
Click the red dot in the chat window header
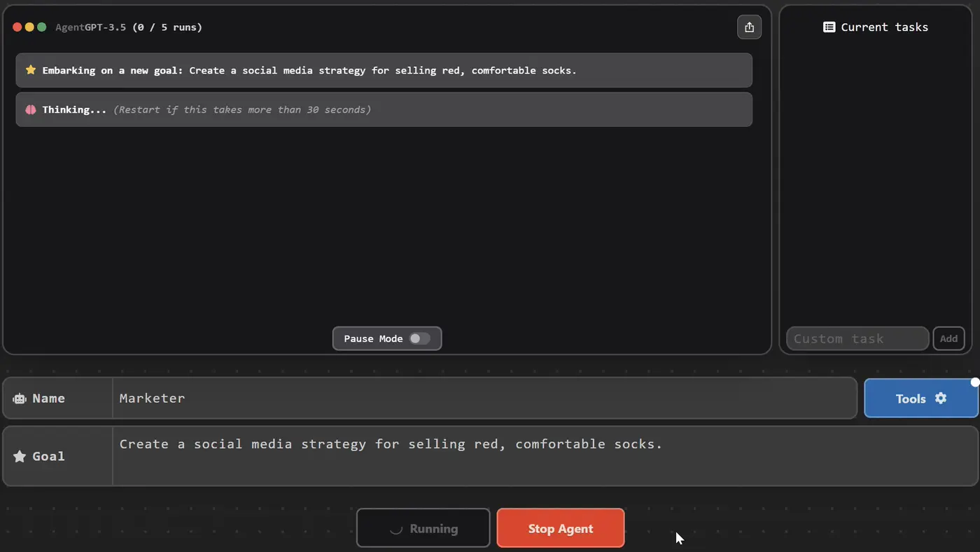17,27
